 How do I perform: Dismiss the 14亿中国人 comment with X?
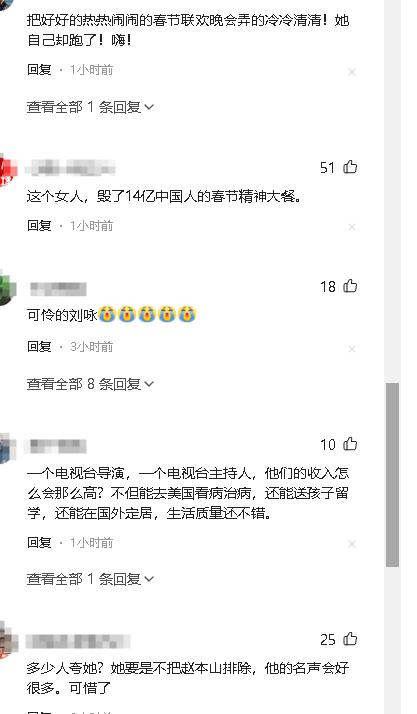click(x=352, y=227)
